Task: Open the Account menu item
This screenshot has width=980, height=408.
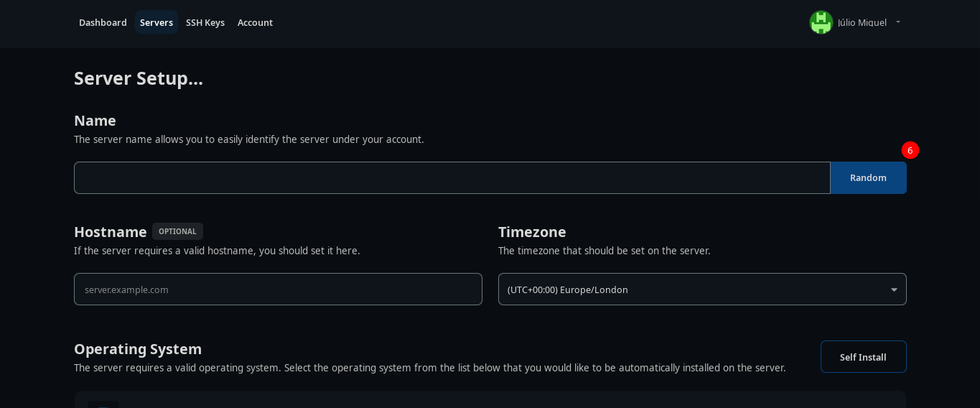Action: click(x=255, y=22)
